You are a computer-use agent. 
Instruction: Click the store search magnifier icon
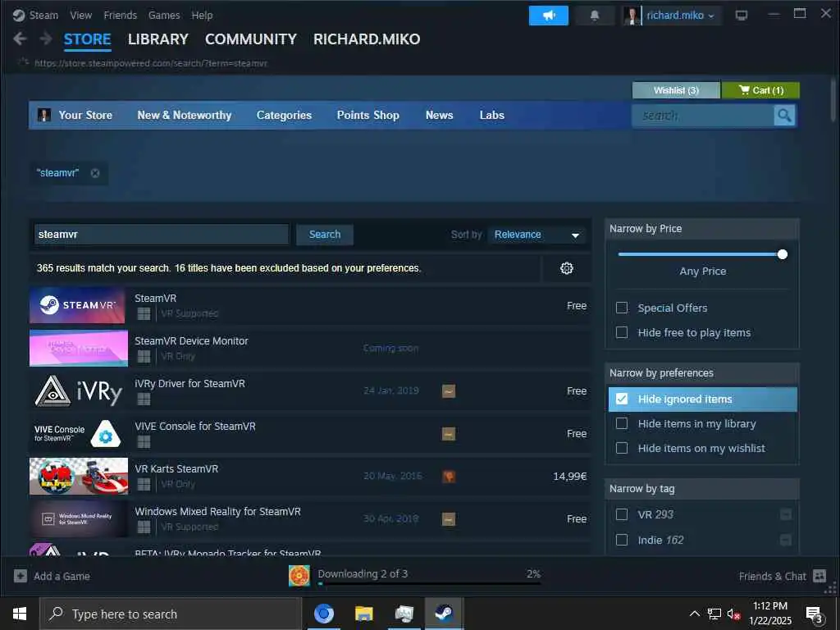click(784, 115)
